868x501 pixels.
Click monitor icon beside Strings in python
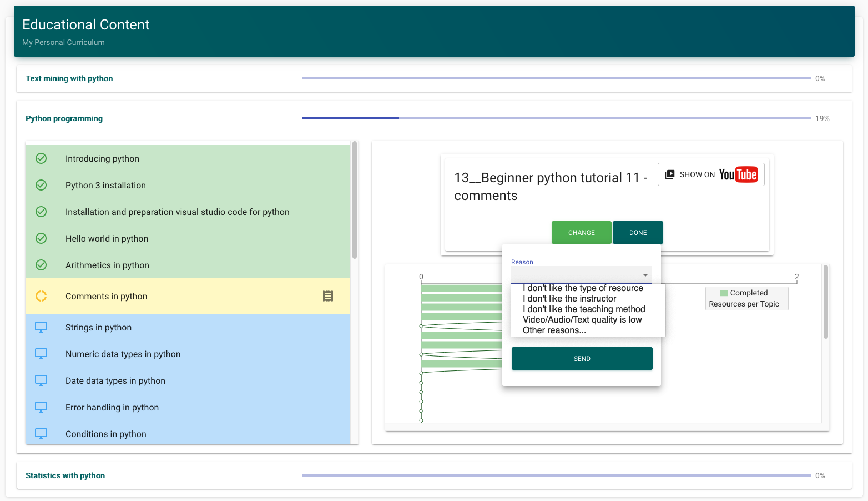point(41,327)
